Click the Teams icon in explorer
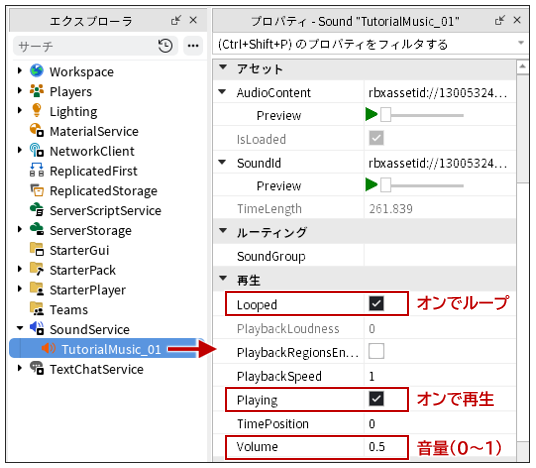Screen dimensions: 536x468 click(37, 309)
